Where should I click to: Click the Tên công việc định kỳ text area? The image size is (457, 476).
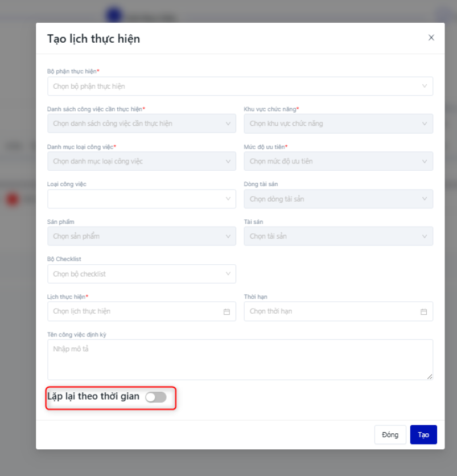(x=240, y=359)
